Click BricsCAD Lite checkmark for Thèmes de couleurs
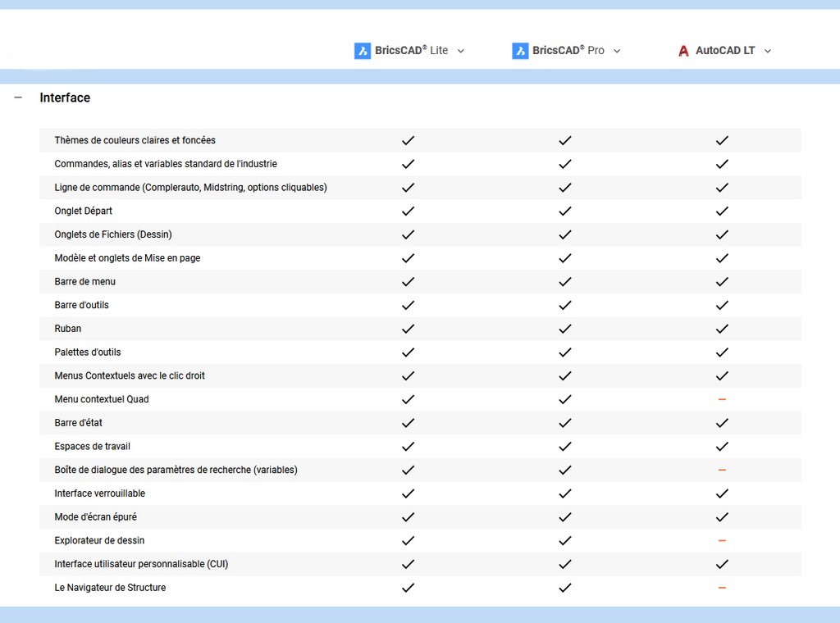Viewport: 840px width, 623px height. pyautogui.click(x=409, y=140)
